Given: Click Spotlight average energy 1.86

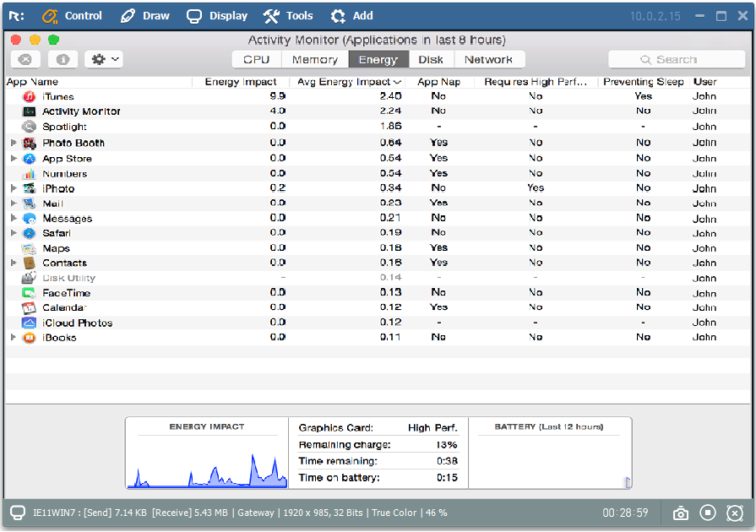Looking at the screenshot, I should 390,127.
